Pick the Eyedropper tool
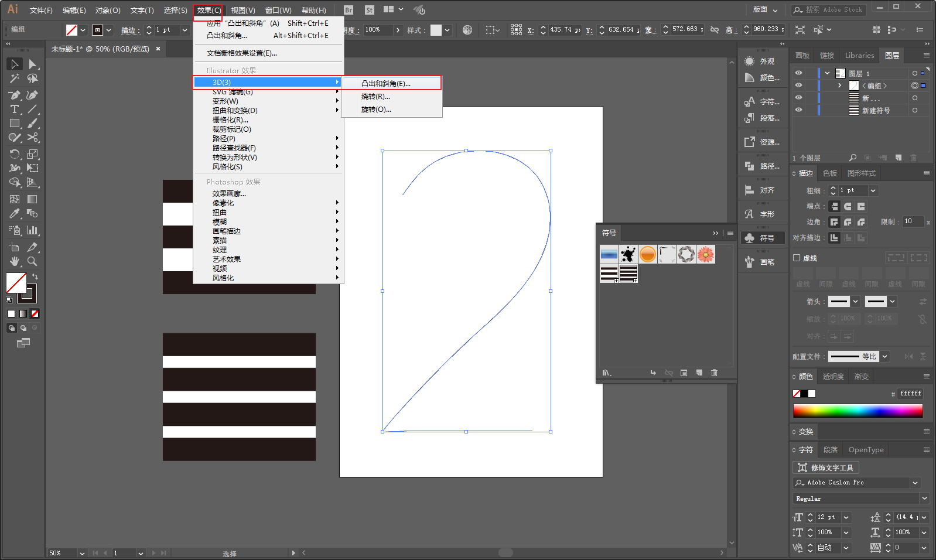 pos(15,214)
